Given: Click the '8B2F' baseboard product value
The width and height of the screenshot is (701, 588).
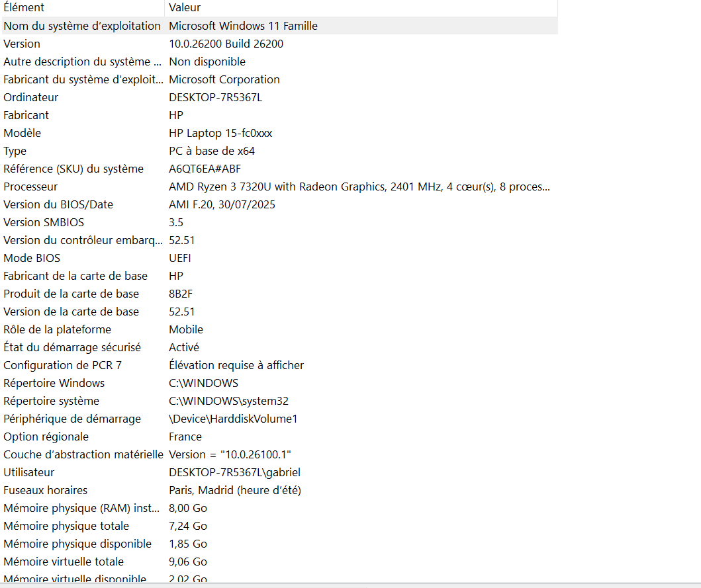Looking at the screenshot, I should click(181, 294).
